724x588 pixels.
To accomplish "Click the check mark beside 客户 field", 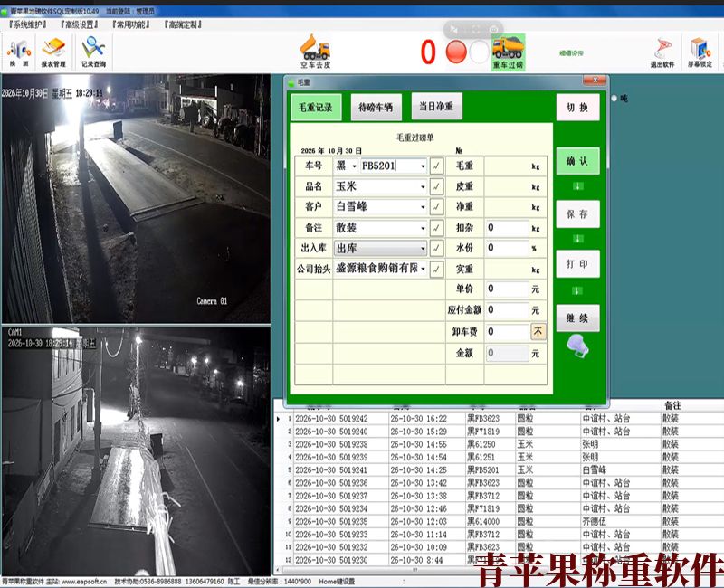I will (436, 207).
